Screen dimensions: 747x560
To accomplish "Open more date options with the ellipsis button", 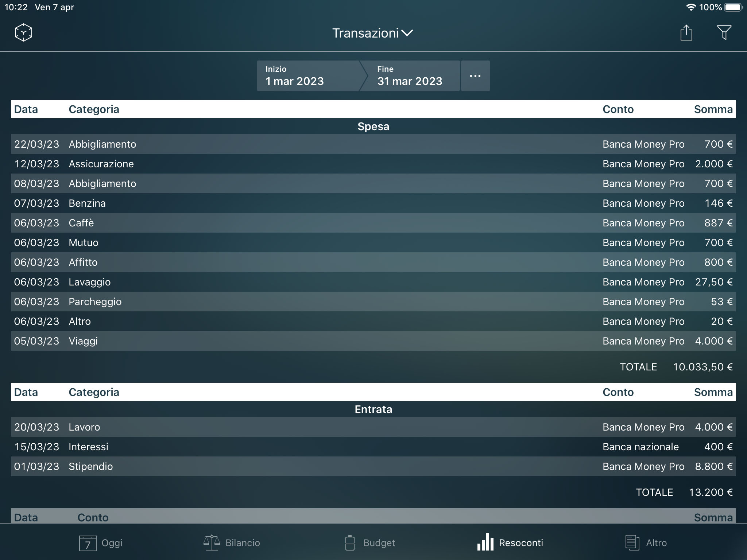I will tap(475, 76).
